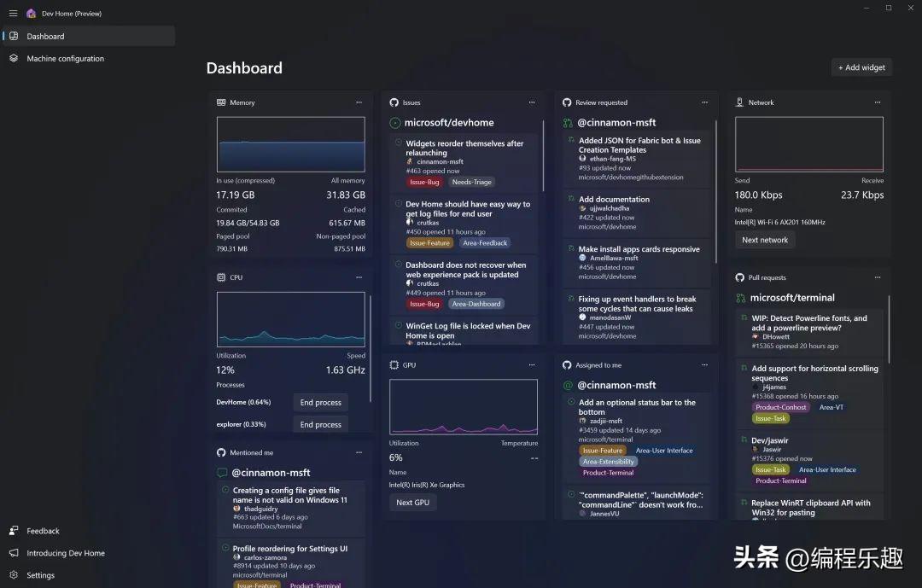922x588 pixels.
Task: Click the Introducing Dev Home megaphone icon
Action: [14, 553]
